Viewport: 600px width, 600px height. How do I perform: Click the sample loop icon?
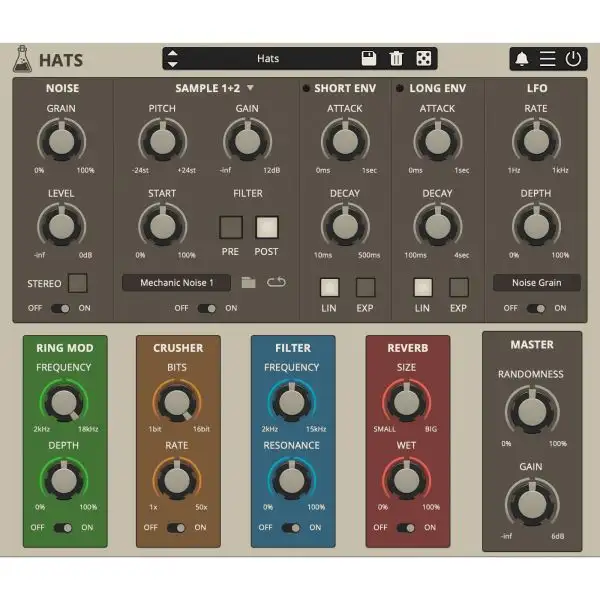[276, 283]
